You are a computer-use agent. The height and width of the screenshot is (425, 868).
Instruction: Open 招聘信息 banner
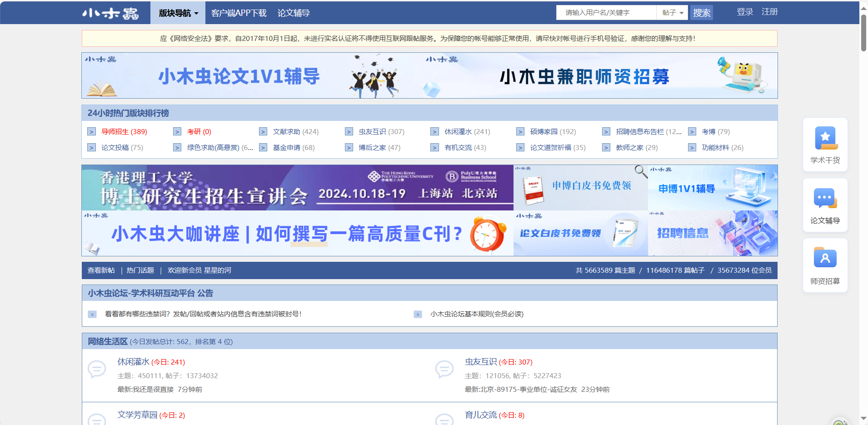click(x=713, y=233)
